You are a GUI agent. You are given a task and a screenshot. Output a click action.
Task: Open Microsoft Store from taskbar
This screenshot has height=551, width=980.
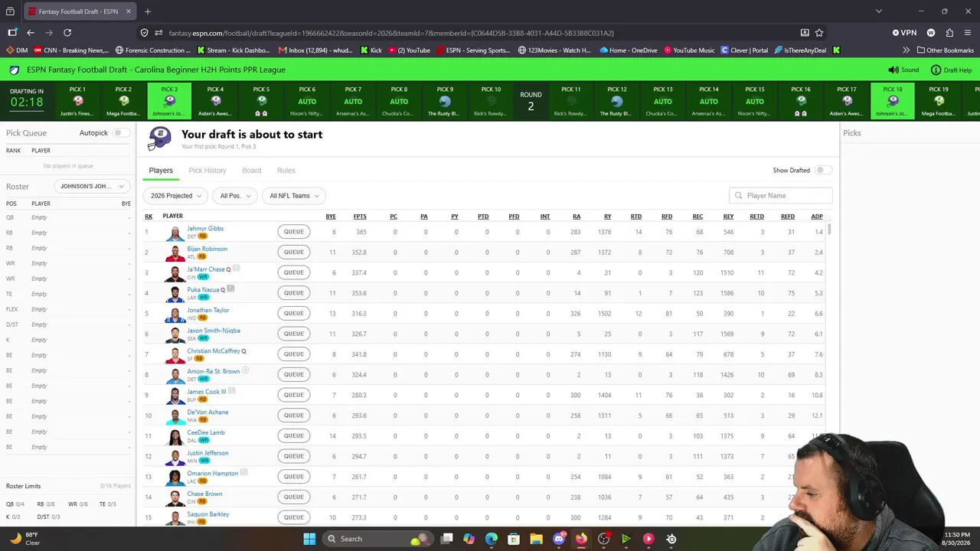514,539
